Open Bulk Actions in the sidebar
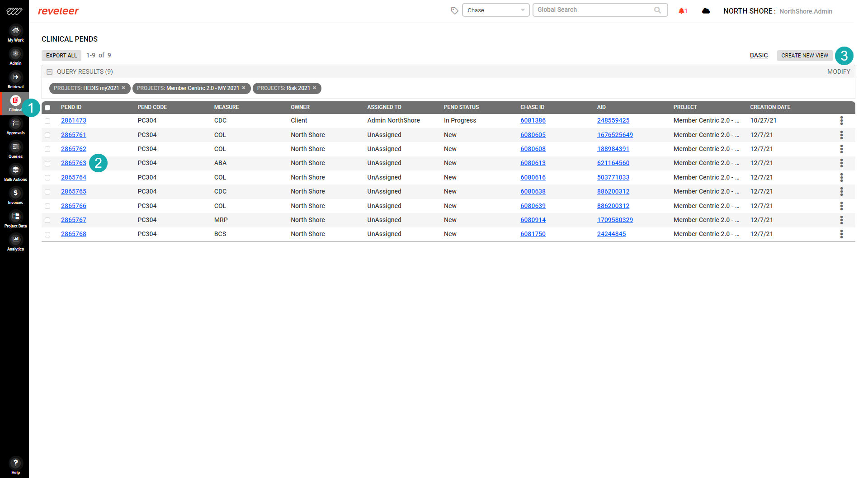Viewport: 868px width, 478px height. [x=15, y=173]
